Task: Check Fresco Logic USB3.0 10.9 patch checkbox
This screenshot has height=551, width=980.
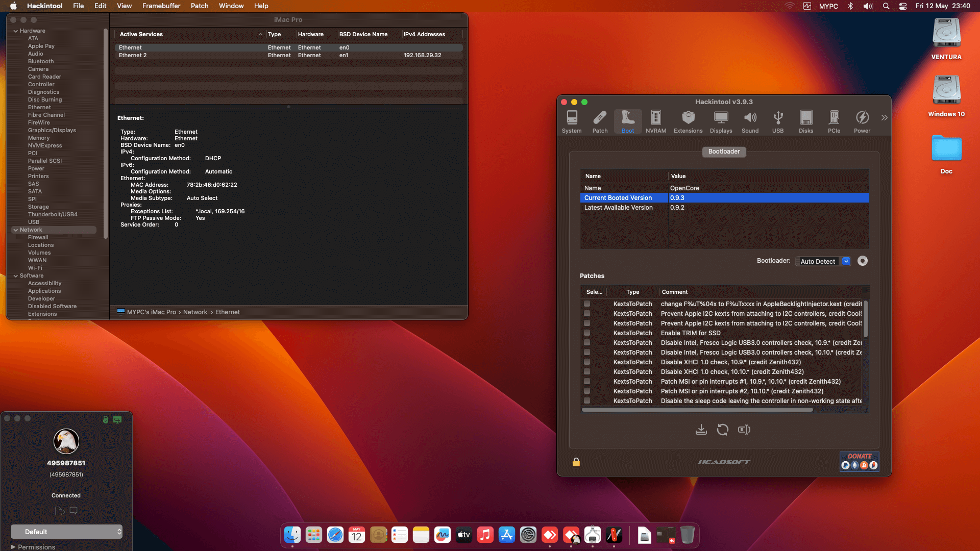Action: (x=587, y=343)
